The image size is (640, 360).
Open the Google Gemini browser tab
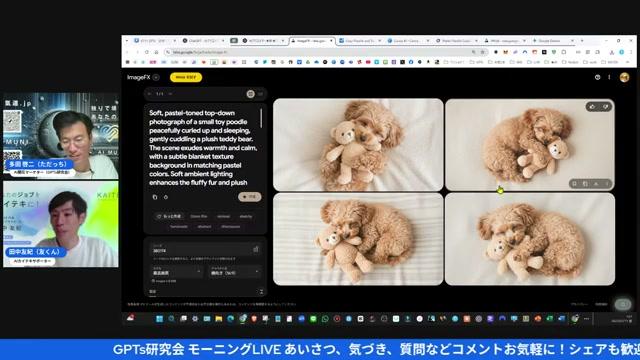[553, 41]
